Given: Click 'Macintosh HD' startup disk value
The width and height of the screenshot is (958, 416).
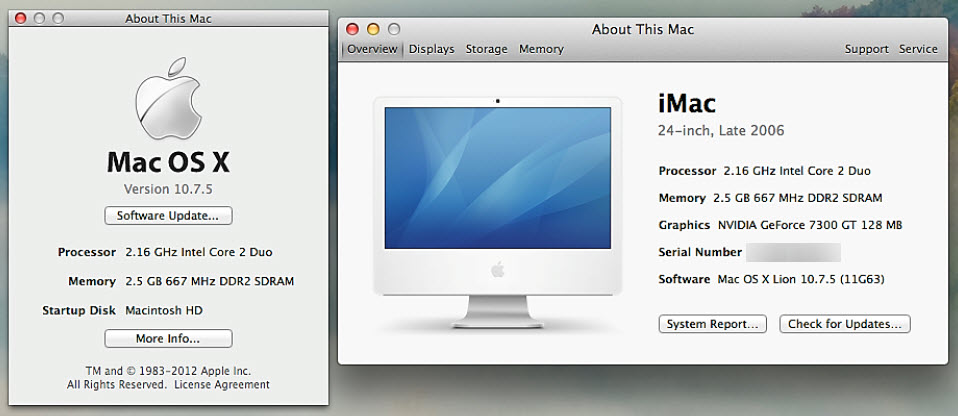Looking at the screenshot, I should [x=164, y=310].
